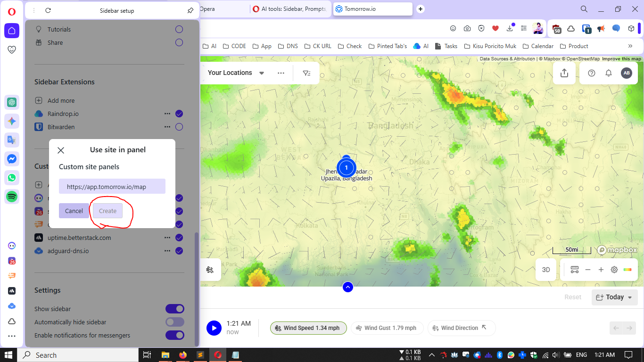Toggle Automatically hide sidebar switch
This screenshot has height=362, width=644.
(x=175, y=322)
